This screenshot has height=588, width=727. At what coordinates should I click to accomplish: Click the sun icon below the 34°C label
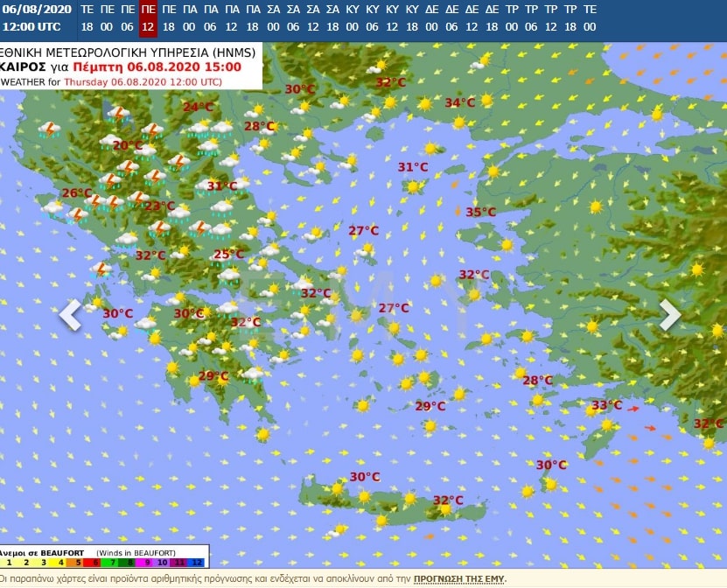click(x=458, y=123)
